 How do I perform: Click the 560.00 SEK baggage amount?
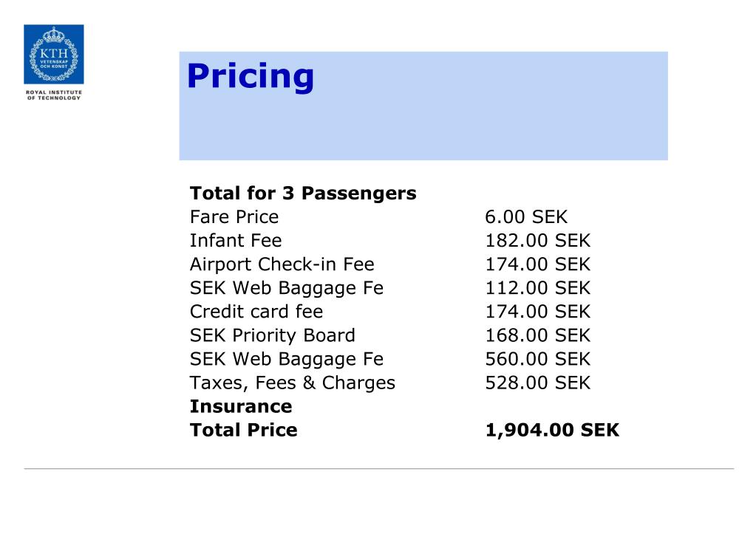(537, 358)
